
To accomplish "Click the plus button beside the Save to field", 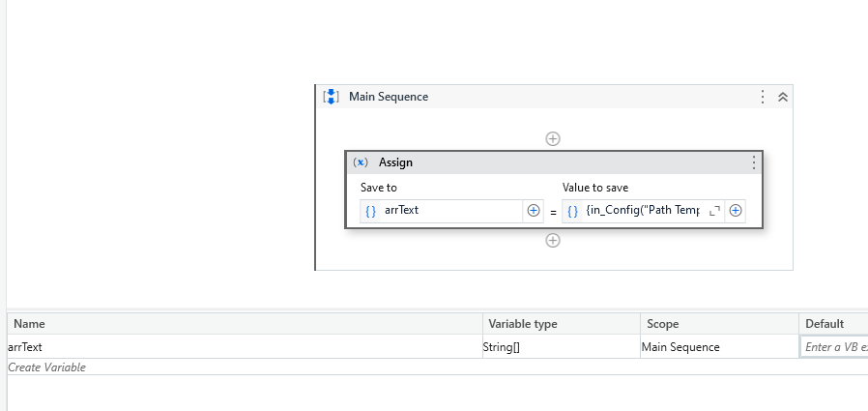I will click(533, 211).
